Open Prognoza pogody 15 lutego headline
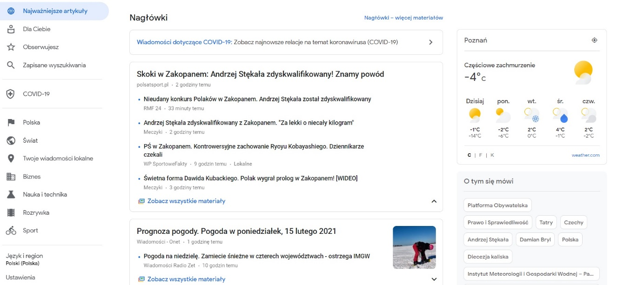This screenshot has height=285, width=644. 236,231
